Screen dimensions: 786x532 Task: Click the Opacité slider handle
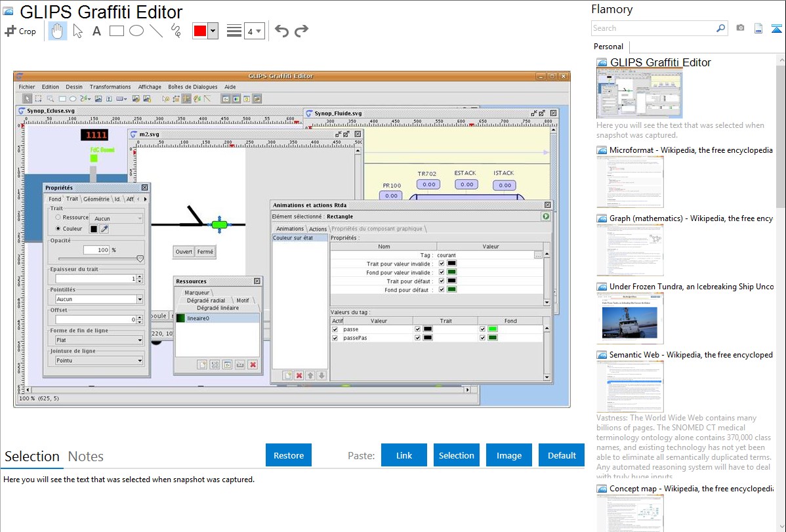140,258
